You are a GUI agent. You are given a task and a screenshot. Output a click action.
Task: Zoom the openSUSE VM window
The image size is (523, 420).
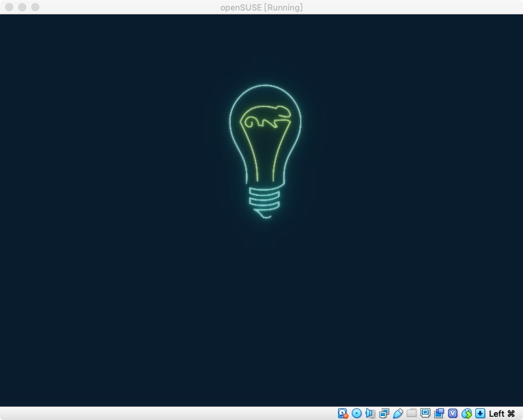tap(35, 7)
